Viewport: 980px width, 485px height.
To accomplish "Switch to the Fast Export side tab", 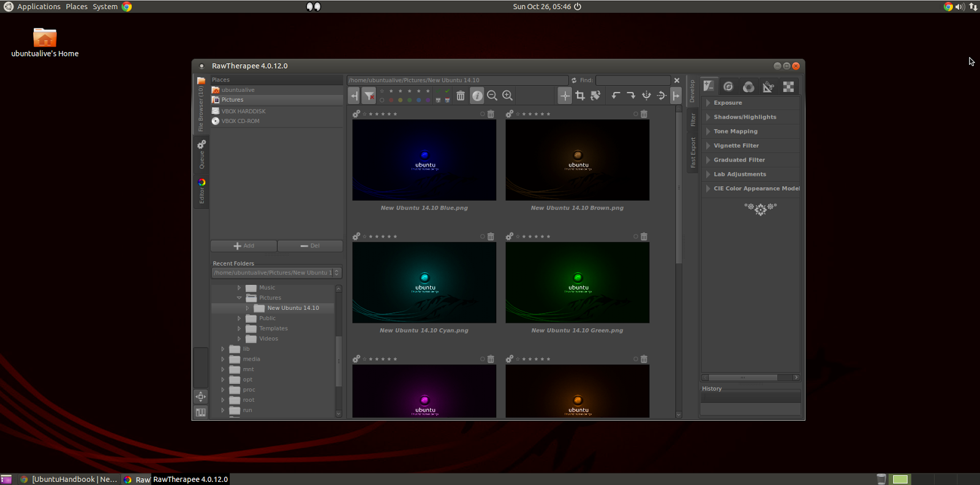I will [x=693, y=152].
